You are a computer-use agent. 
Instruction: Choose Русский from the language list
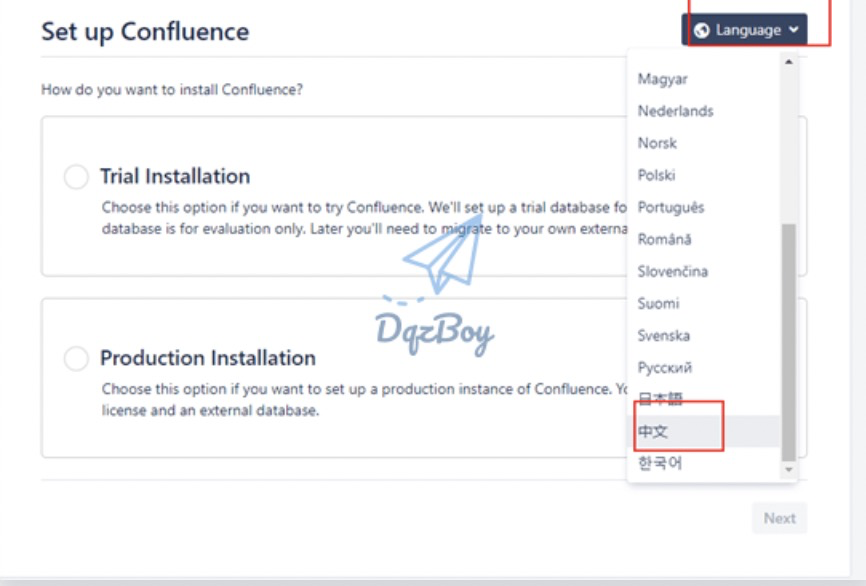point(704,367)
